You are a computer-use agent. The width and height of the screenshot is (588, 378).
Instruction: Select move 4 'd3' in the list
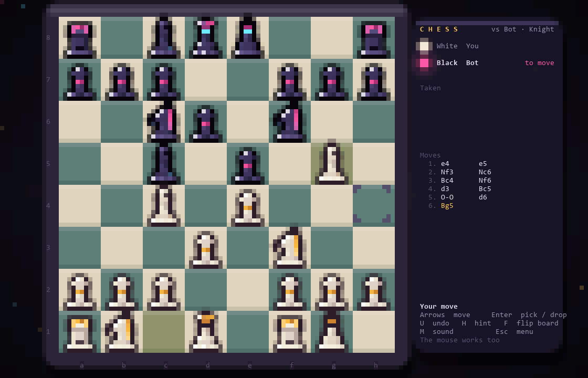point(445,188)
